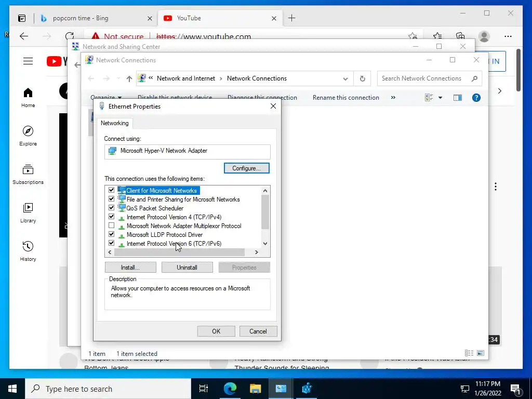Viewport: 532px width, 399px height.
Task: Open YouTube History
Action: pyautogui.click(x=28, y=251)
